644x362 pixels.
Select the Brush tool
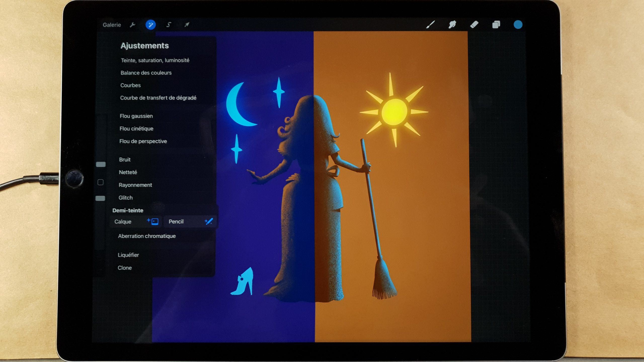(430, 25)
